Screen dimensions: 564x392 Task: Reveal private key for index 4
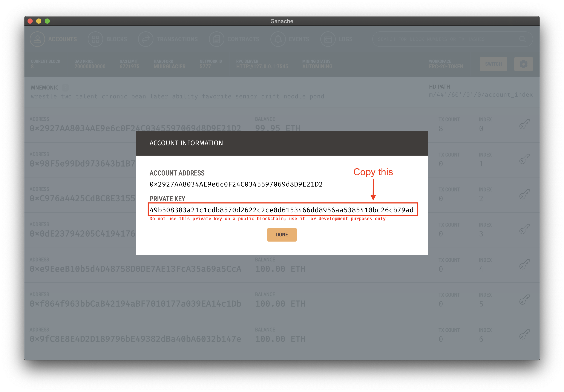[524, 265]
